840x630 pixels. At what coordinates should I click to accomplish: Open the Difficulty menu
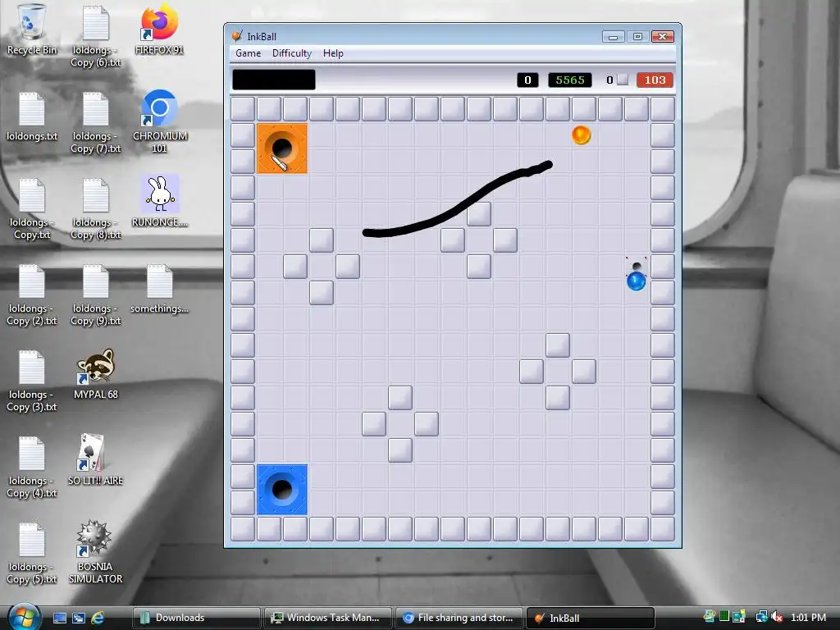291,53
